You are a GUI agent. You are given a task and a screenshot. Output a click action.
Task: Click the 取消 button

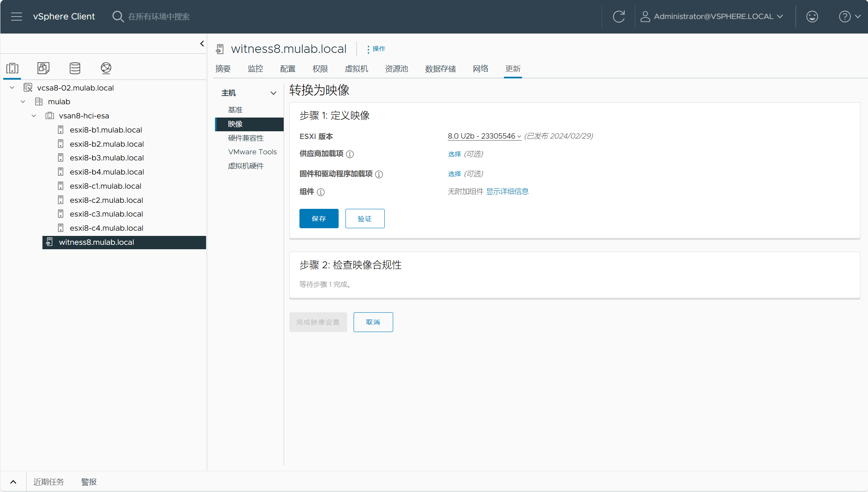coord(373,322)
